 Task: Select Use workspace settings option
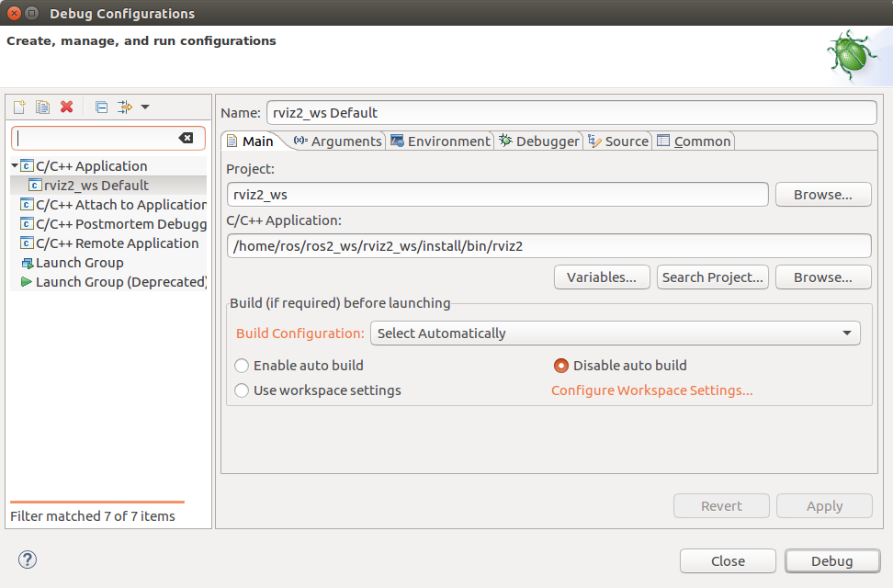tap(242, 390)
